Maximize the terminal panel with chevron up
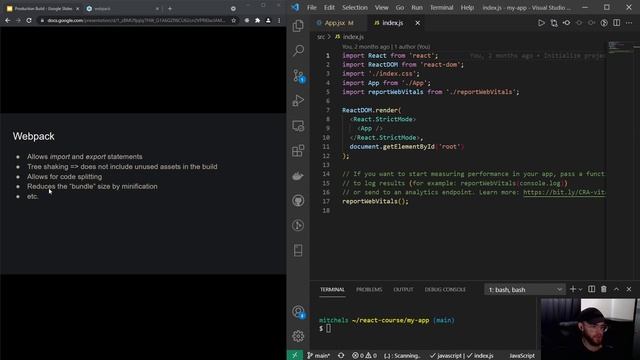This screenshot has width=640, height=360. pos(616,289)
